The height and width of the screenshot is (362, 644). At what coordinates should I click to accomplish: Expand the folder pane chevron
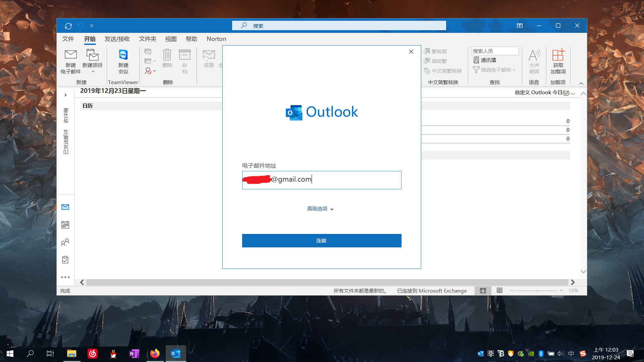(x=66, y=95)
